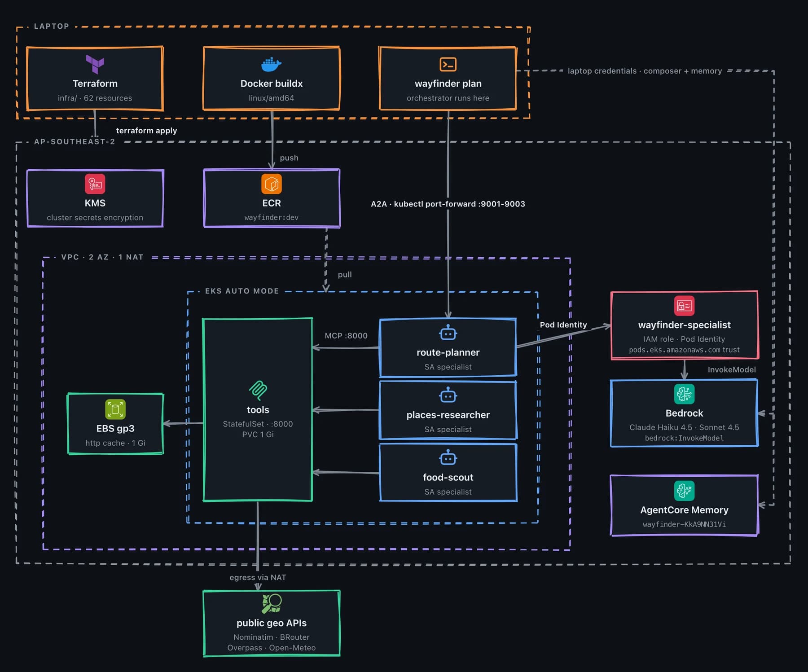Click 'http cache · 1 Gi' under EBS gp3
Viewport: 808px width, 672px height.
coord(115,443)
